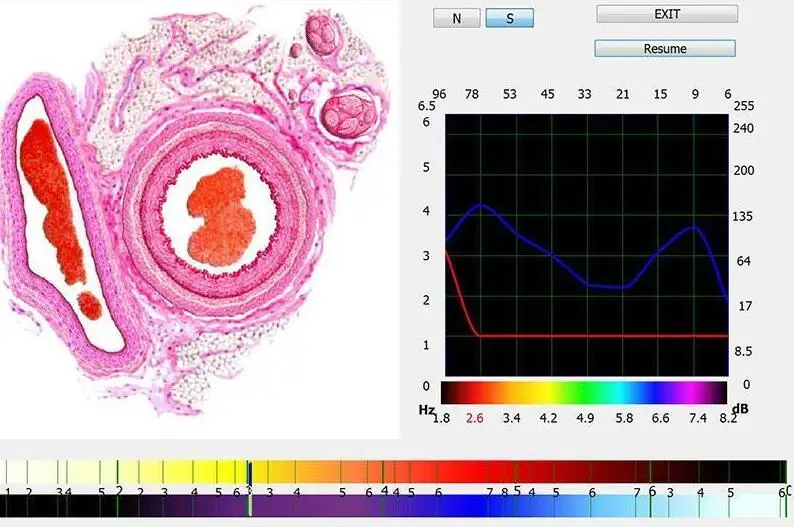Click the 5.8 frequency label
Viewport: 794px width, 527px height.
tap(624, 418)
